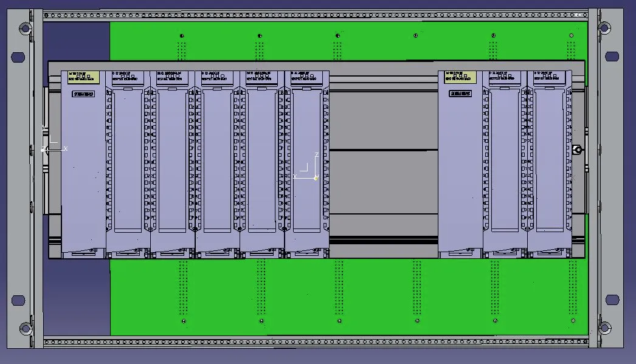Select the upper-left oval slot on rack flange
Image resolution: width=636 pixels, height=364 pixels.
[x=18, y=57]
